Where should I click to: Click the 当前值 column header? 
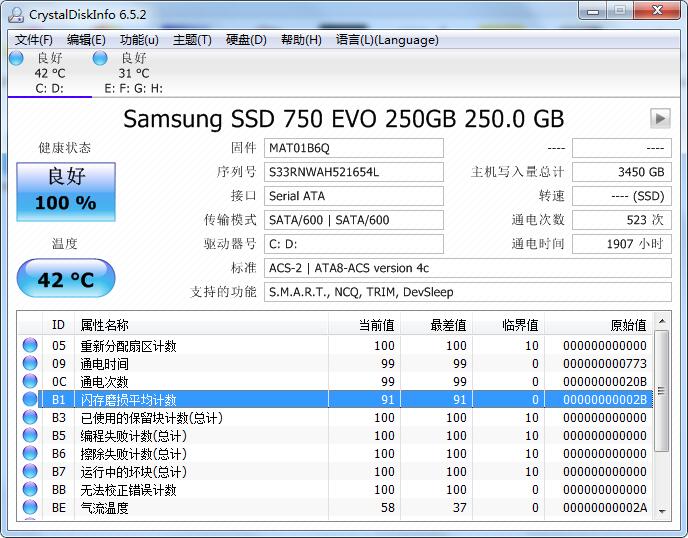pyautogui.click(x=364, y=325)
